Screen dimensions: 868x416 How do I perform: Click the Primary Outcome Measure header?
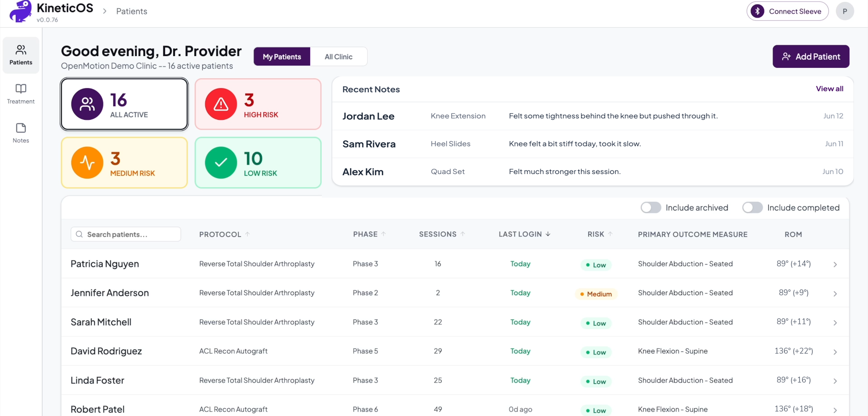(693, 234)
